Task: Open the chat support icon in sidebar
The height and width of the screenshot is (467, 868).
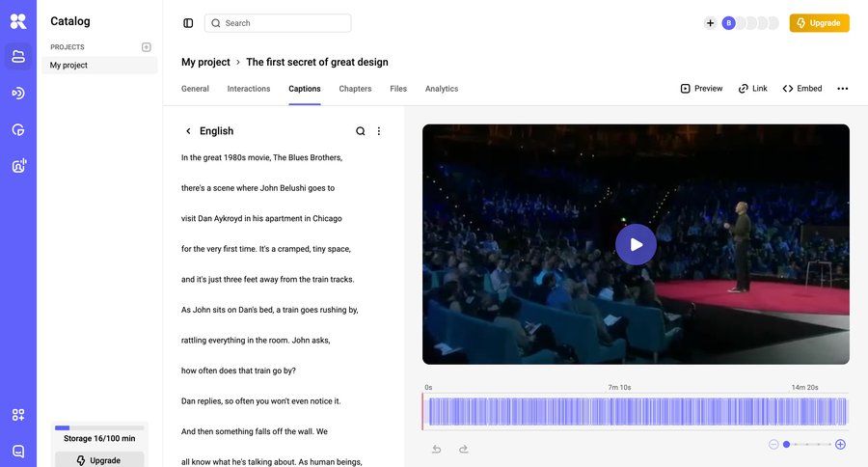Action: point(18,451)
